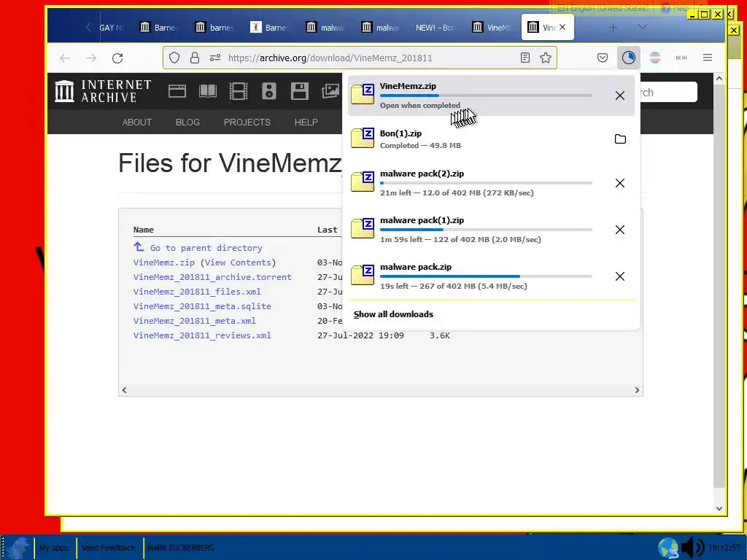The width and height of the screenshot is (747, 560).
Task: Go to parent directory link
Action: point(206,248)
